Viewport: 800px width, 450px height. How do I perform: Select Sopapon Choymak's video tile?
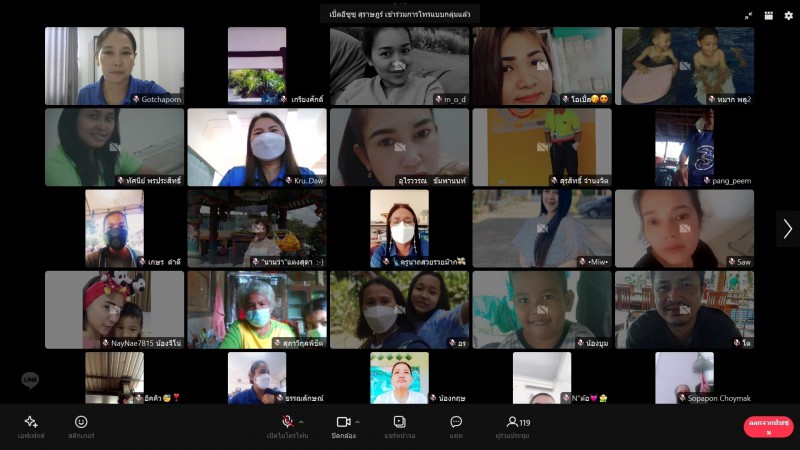(684, 377)
